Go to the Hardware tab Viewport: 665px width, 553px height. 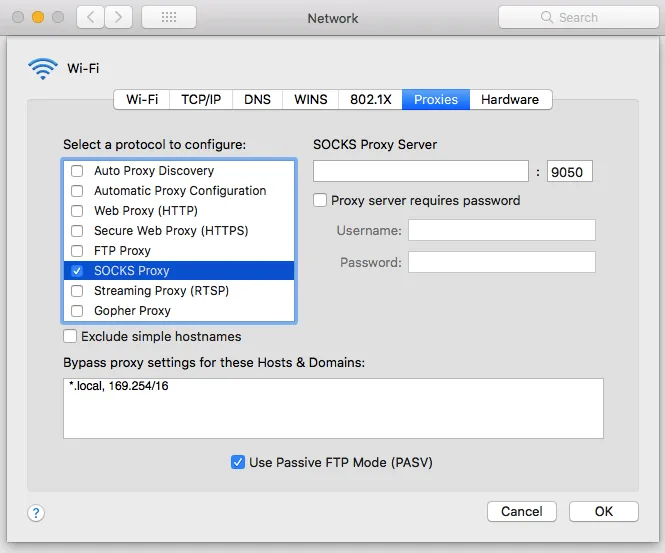point(510,100)
